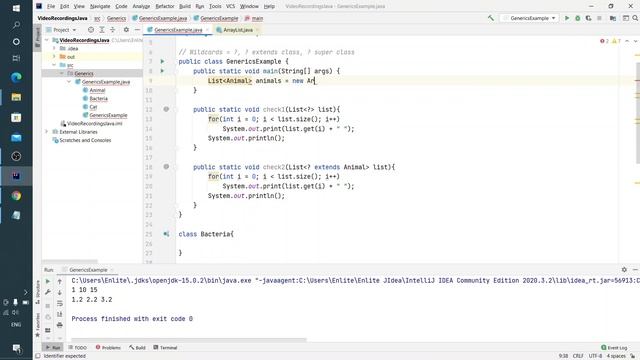
Task: Go to next highlighted error arrow
Action: pyautogui.click(x=636, y=41)
